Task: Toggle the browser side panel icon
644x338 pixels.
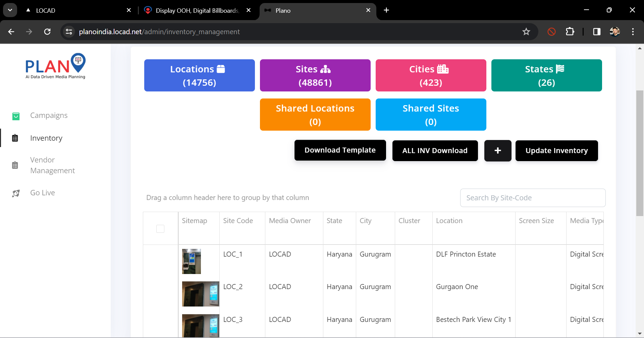Action: point(596,32)
